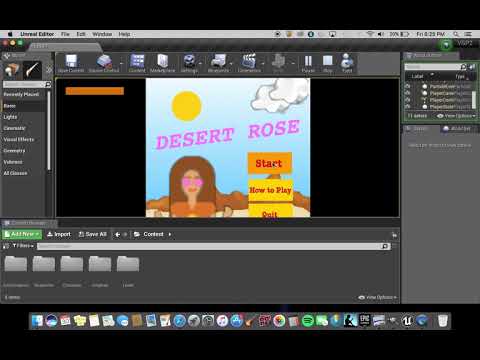Click the search icon in Modes panel
Image resolution: width=480 pixels, height=360 pixels.
tap(48, 85)
